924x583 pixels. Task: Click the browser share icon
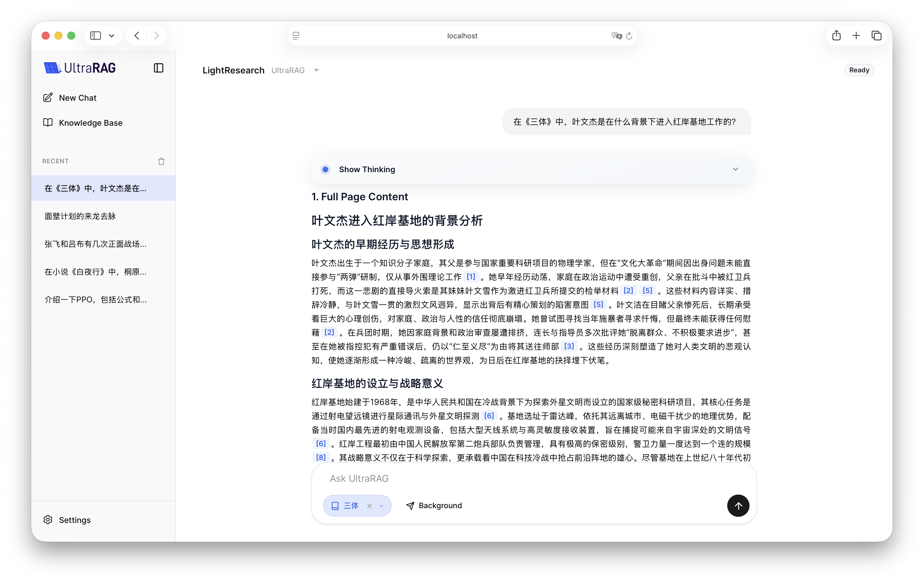click(837, 36)
